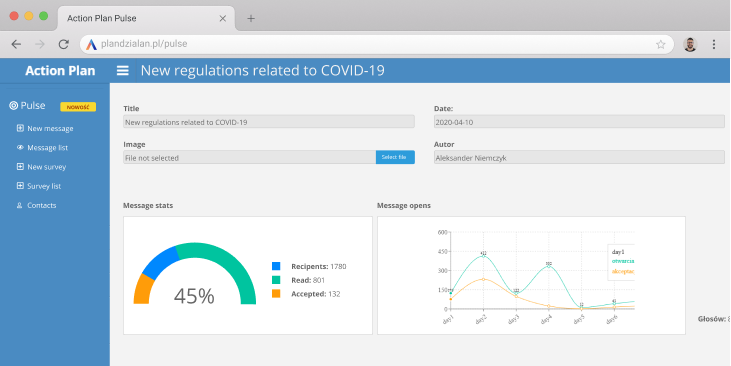Click the day1 chart axis label

pyautogui.click(x=448, y=319)
